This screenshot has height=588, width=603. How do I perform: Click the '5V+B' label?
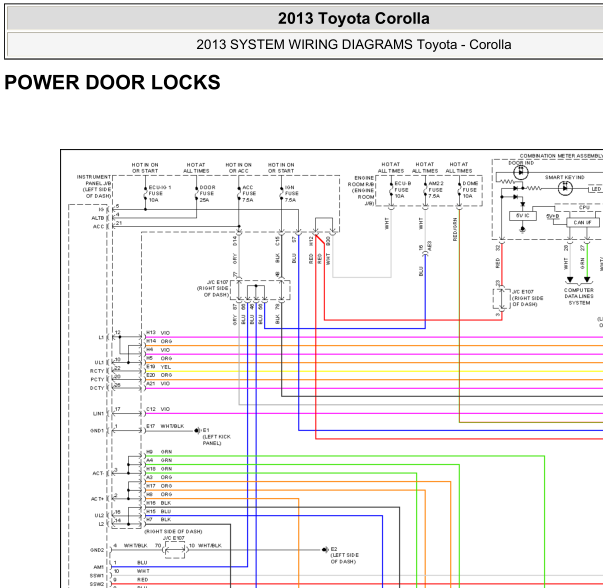[553, 217]
